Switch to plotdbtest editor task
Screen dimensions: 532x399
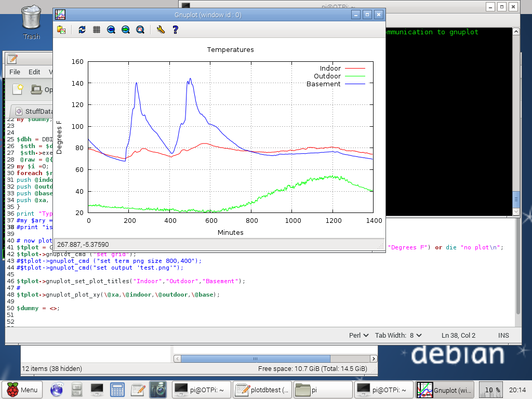pyautogui.click(x=262, y=390)
